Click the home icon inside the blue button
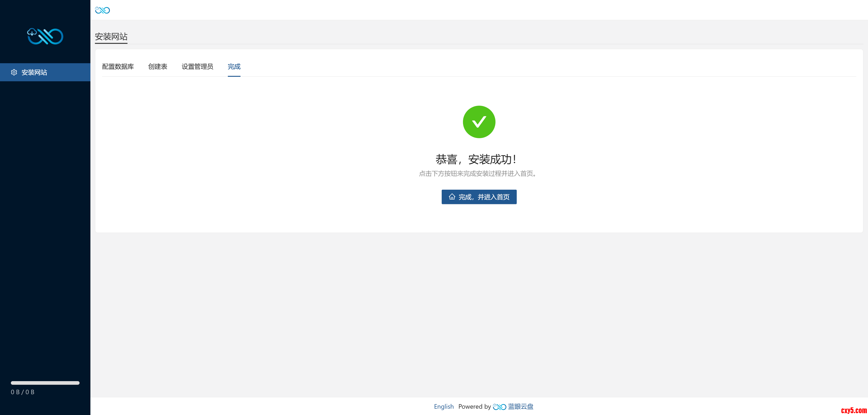 tap(452, 197)
